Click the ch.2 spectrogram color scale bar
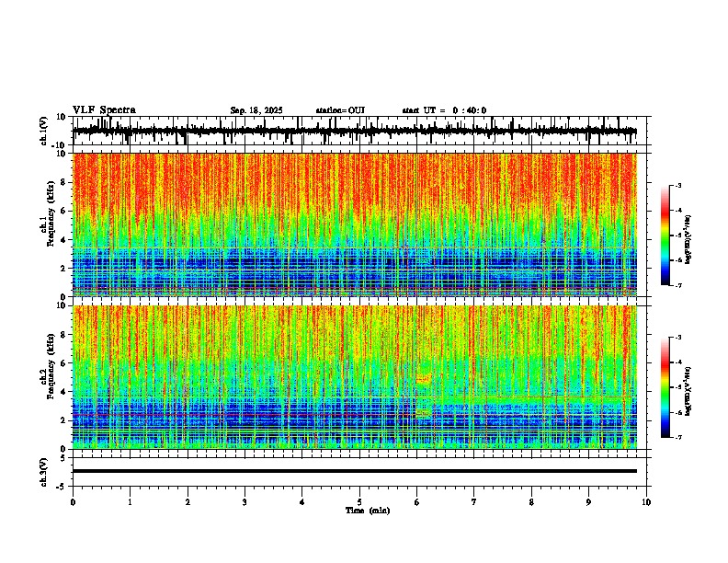The image size is (728, 563). tap(665, 387)
